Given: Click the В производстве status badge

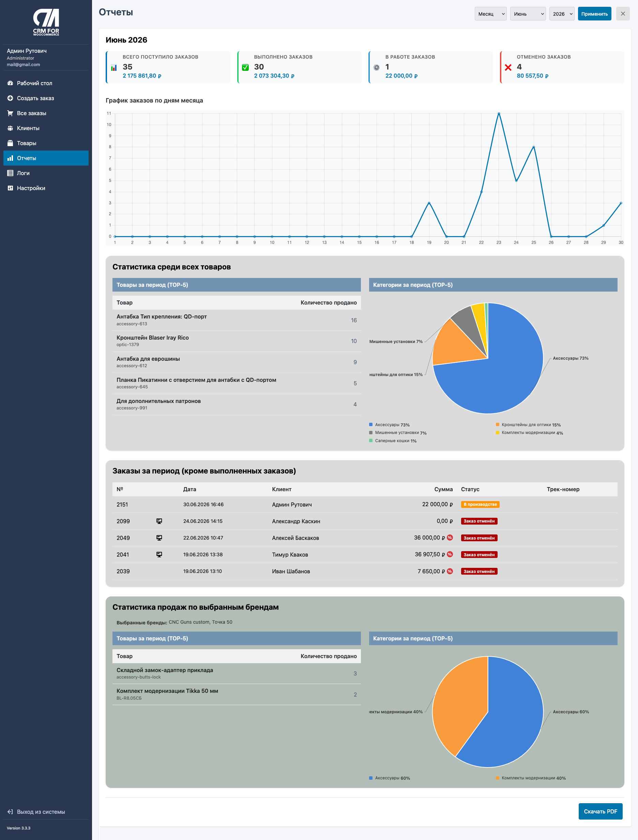Looking at the screenshot, I should [480, 504].
